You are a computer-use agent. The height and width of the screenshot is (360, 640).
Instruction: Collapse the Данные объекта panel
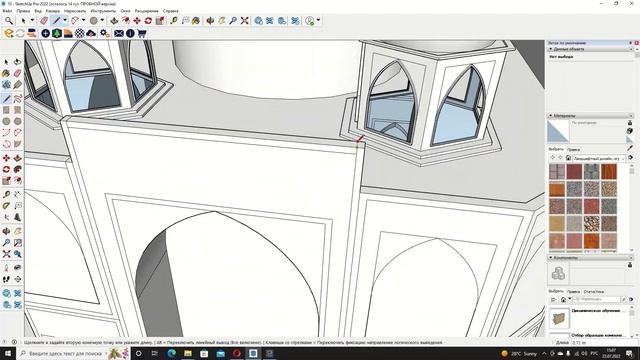point(550,49)
